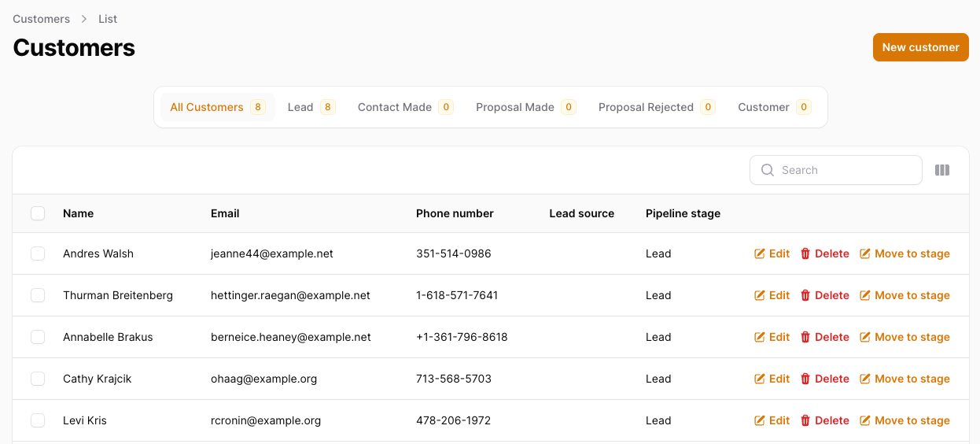The height and width of the screenshot is (444, 980).
Task: Click Move to stage for Levi Kris
Action: point(904,420)
